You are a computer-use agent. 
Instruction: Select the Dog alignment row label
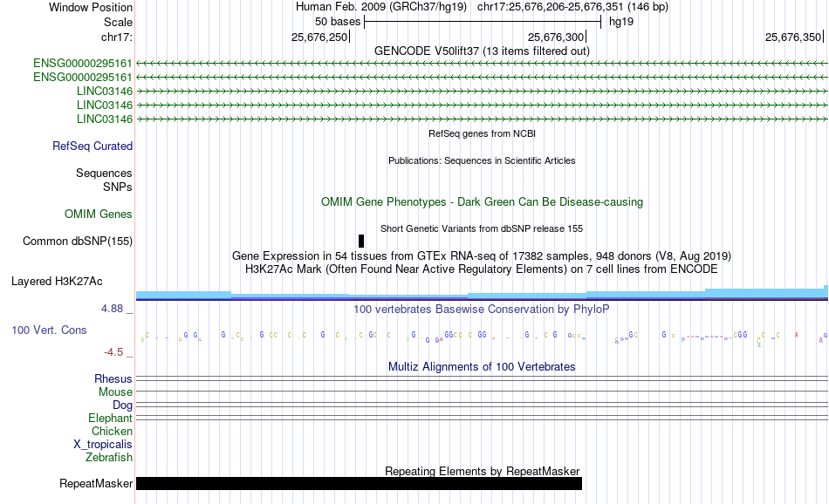point(123,405)
